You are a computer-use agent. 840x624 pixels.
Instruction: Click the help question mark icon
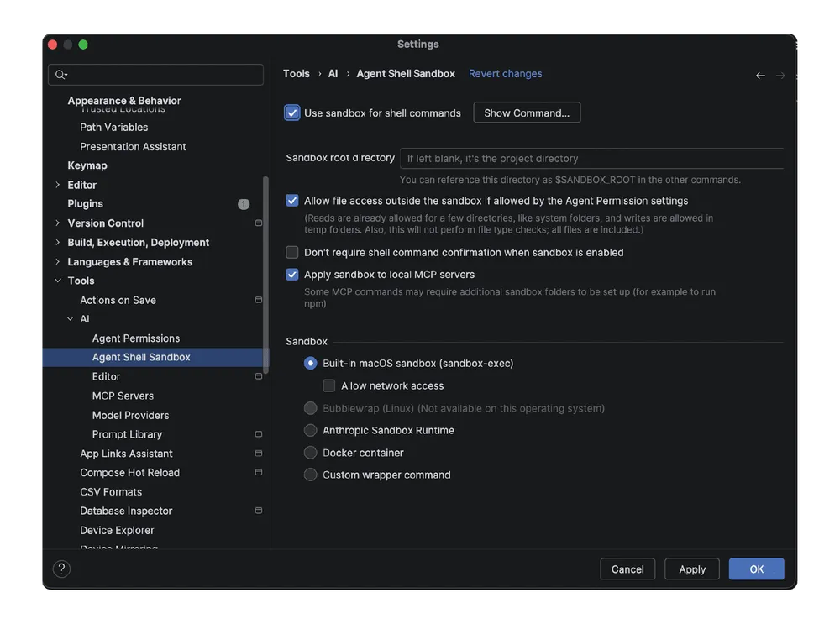61,569
